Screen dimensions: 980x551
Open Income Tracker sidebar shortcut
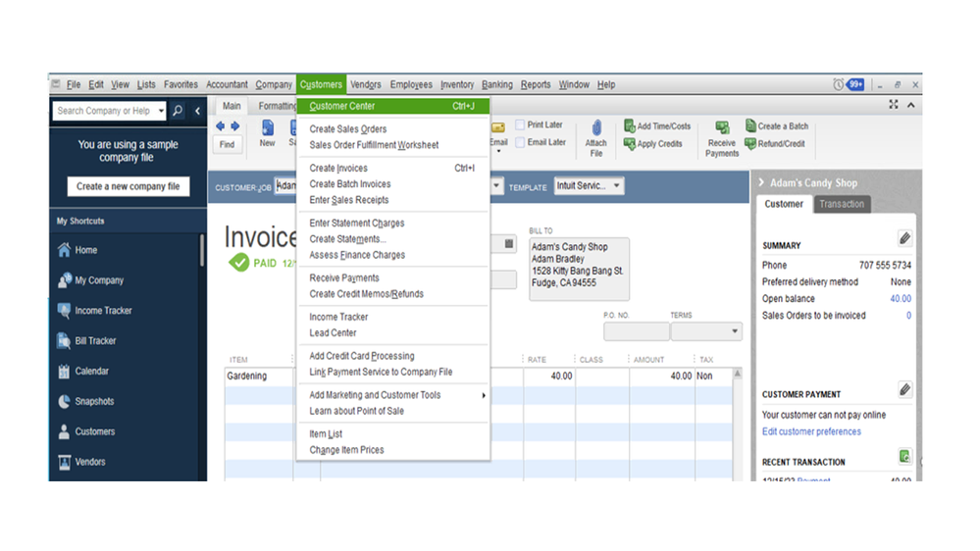(x=103, y=311)
